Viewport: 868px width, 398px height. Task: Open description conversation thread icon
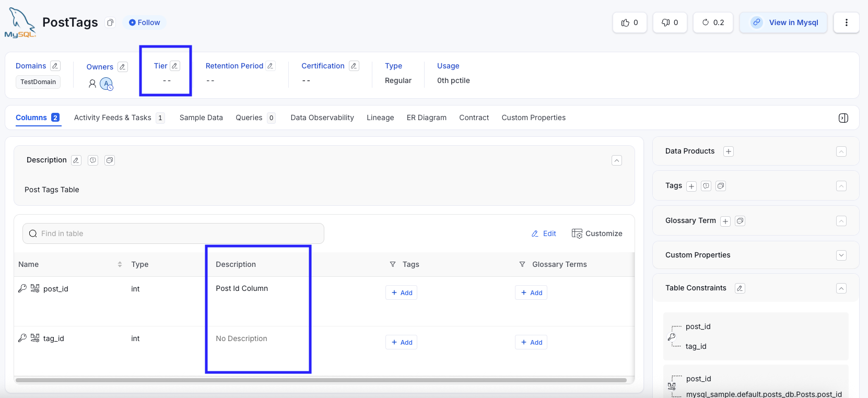(x=110, y=160)
